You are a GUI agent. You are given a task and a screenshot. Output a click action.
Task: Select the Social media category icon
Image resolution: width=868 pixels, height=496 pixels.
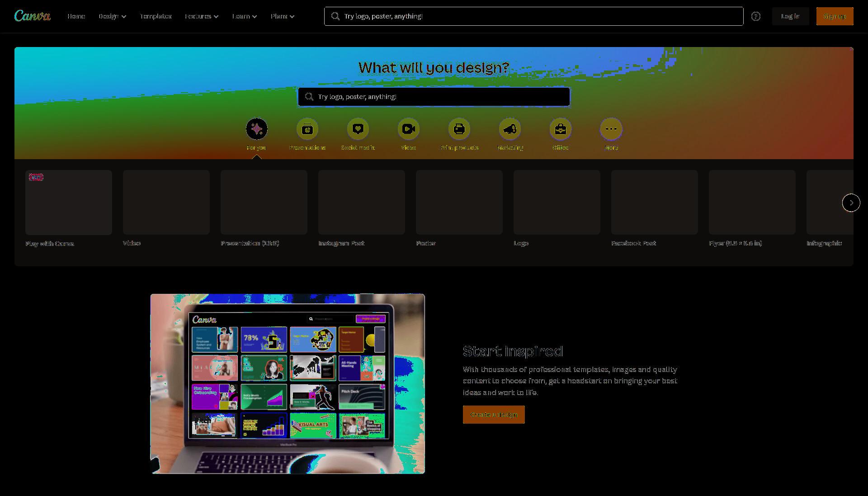click(358, 129)
